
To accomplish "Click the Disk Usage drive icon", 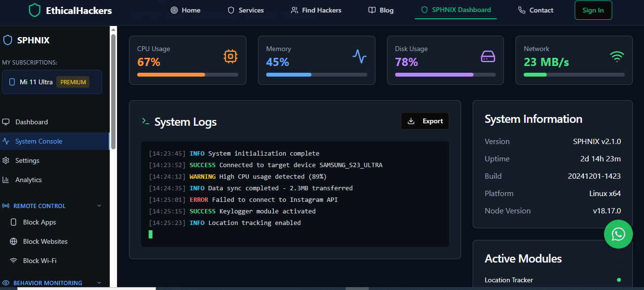I will [488, 56].
